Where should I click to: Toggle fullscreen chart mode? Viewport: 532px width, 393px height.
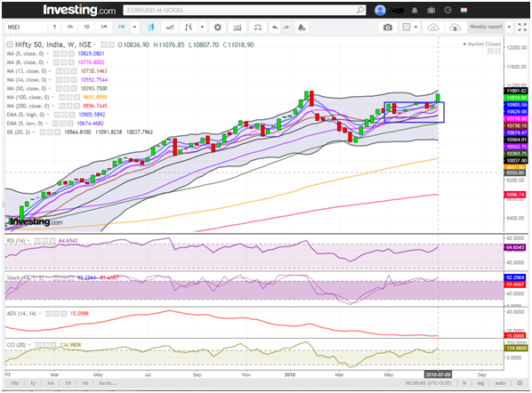(522, 28)
